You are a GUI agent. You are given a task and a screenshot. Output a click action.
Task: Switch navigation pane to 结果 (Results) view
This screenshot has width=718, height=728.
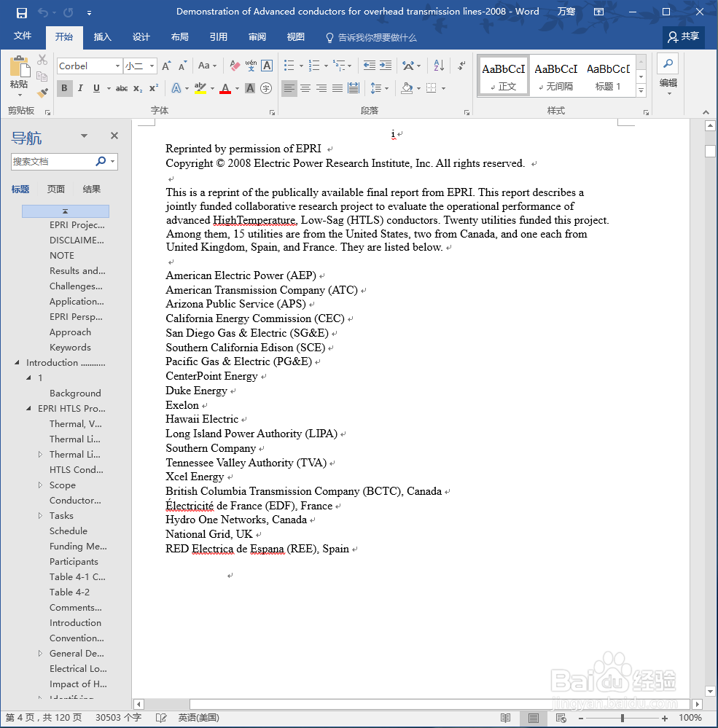click(x=92, y=189)
